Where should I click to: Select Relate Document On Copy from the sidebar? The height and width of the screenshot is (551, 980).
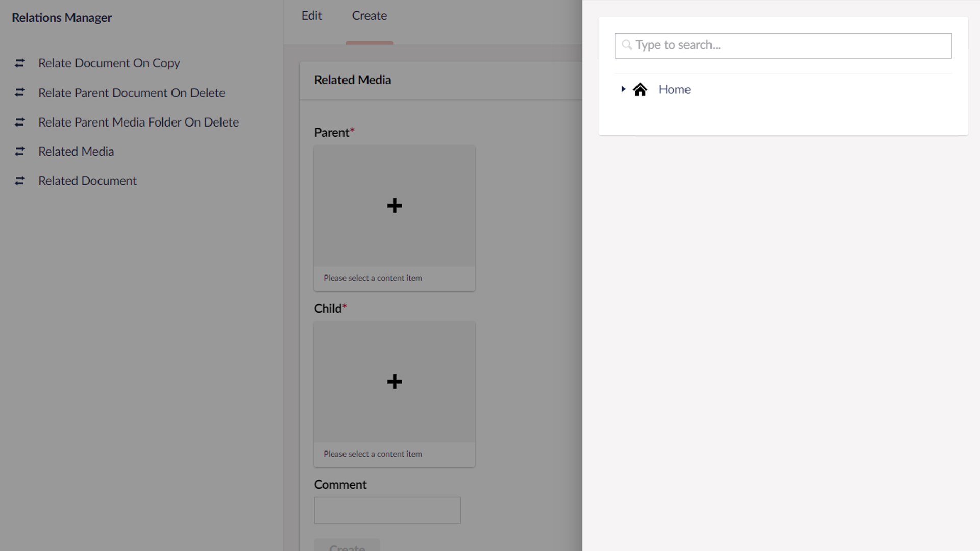click(109, 63)
